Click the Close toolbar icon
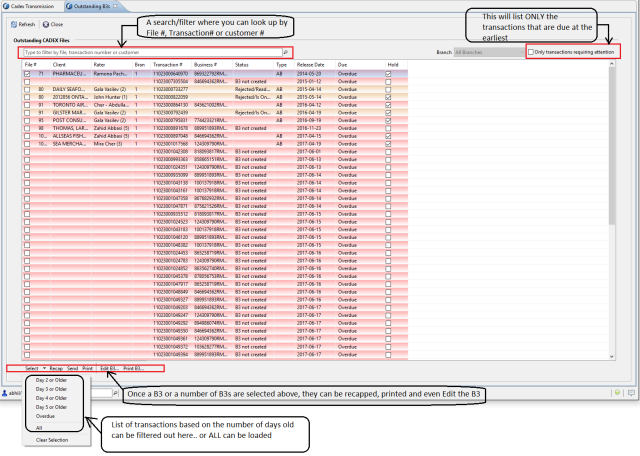 (x=46, y=24)
